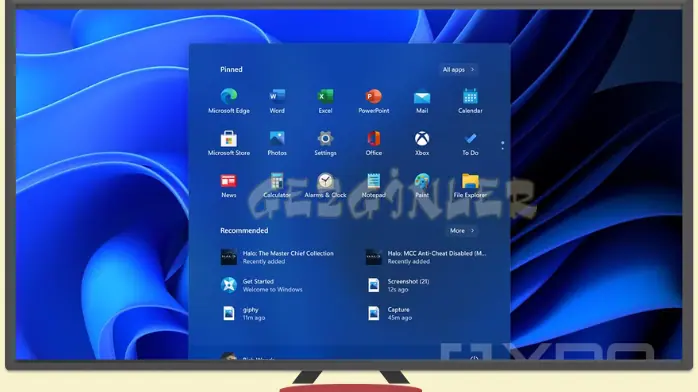Viewport: 698px width, 392px height.
Task: Open Halo: The Master Chief Collection
Action: click(x=277, y=257)
